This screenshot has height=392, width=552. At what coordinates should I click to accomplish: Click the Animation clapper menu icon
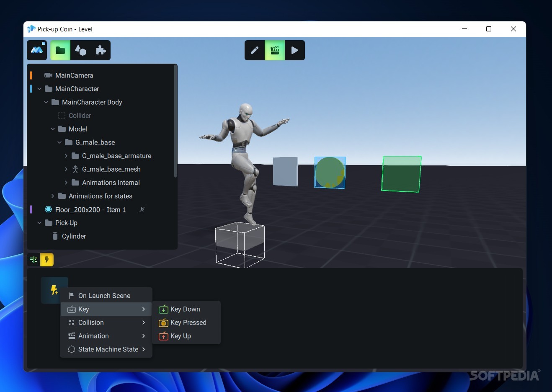[x=72, y=336]
